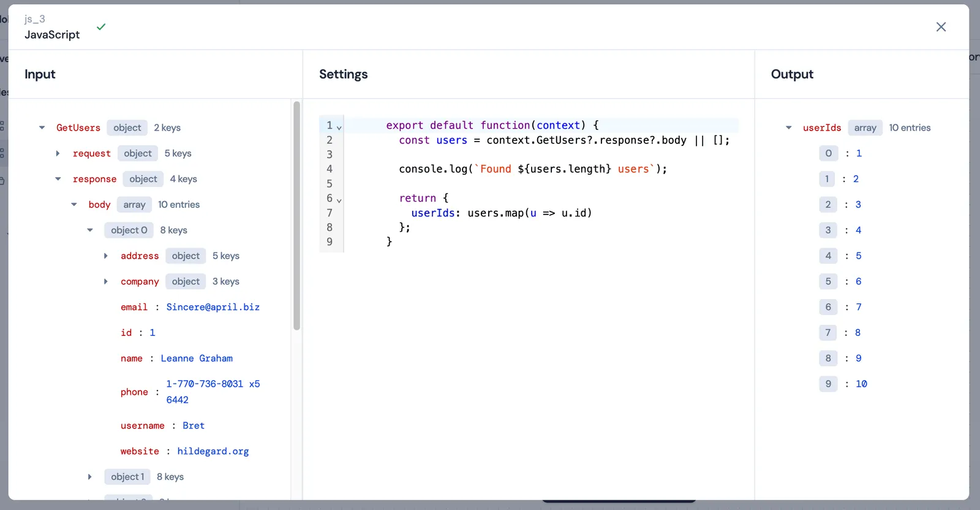Image resolution: width=980 pixels, height=510 pixels.
Task: Click the id key under object 0
Action: [126, 333]
